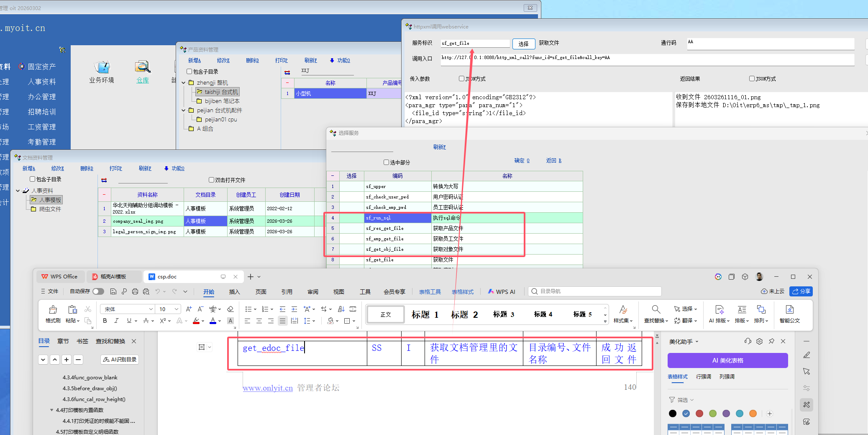Viewport: 868px width, 435px height.
Task: Expand the 筛选 filter dropdown
Action: coord(682,400)
